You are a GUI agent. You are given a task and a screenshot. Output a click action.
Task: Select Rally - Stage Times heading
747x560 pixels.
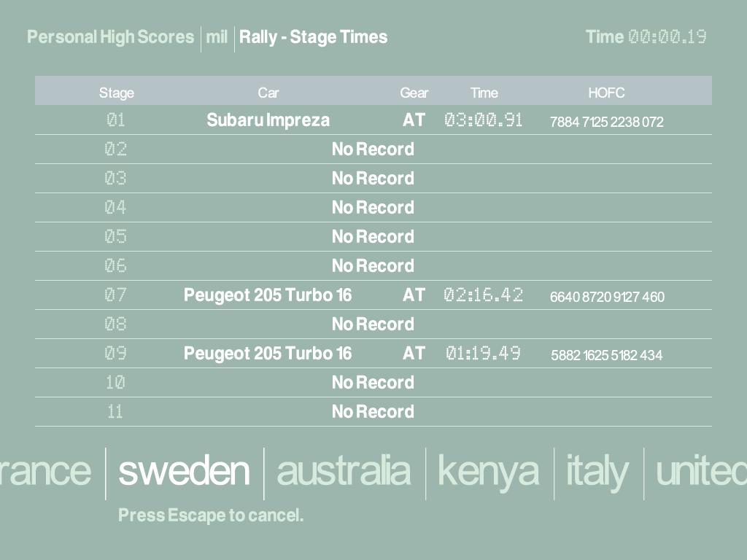[x=314, y=37]
